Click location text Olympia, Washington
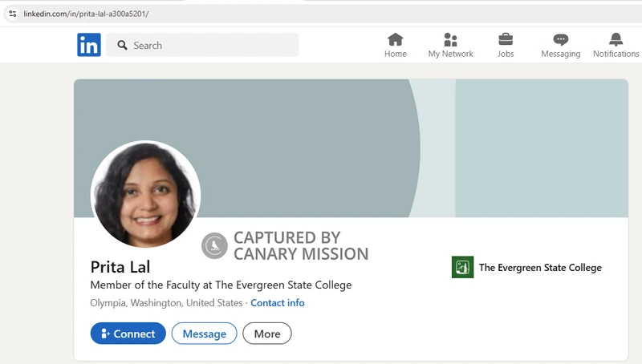 tap(166, 302)
